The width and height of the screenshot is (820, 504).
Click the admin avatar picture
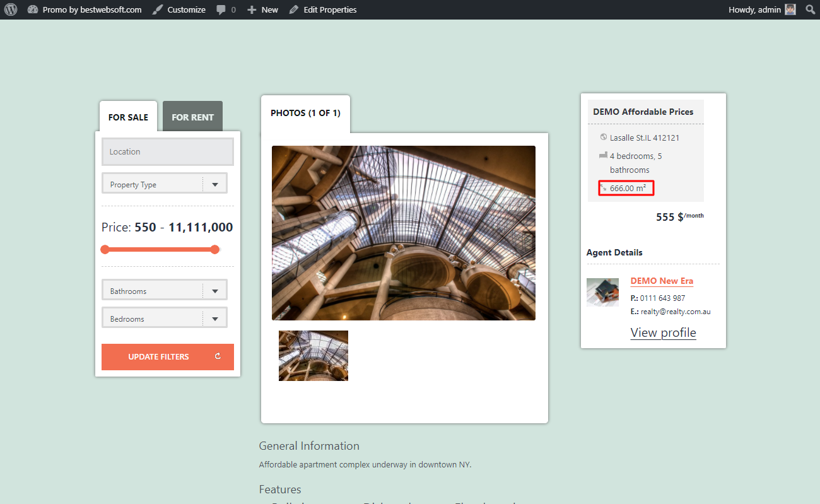pyautogui.click(x=790, y=9)
